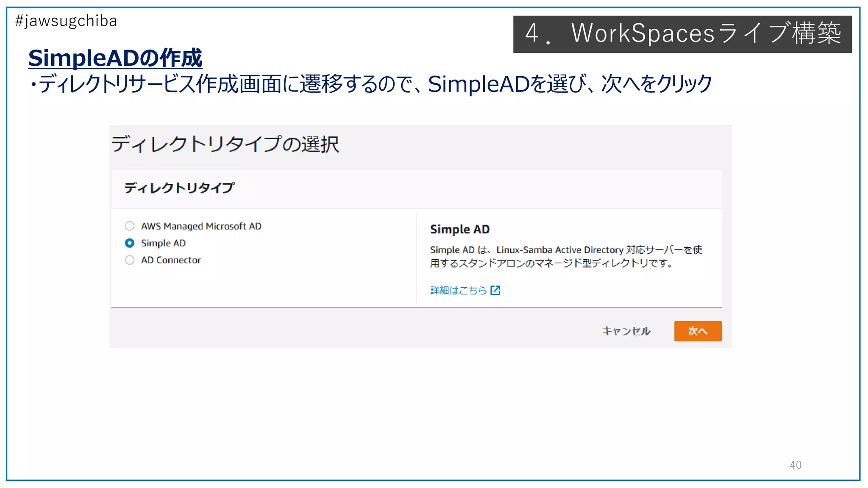
Task: Click the slide page number 40
Action: (796, 465)
